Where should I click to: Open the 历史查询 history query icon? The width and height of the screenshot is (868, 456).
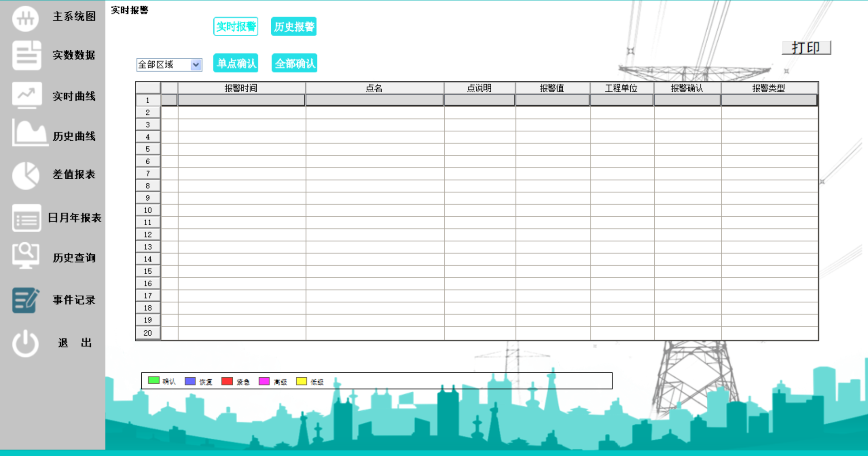point(26,256)
